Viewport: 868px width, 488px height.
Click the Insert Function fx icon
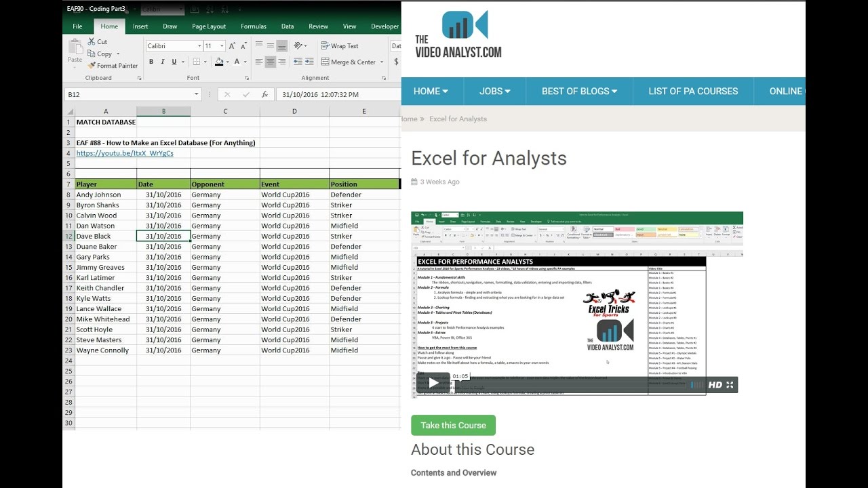[264, 95]
